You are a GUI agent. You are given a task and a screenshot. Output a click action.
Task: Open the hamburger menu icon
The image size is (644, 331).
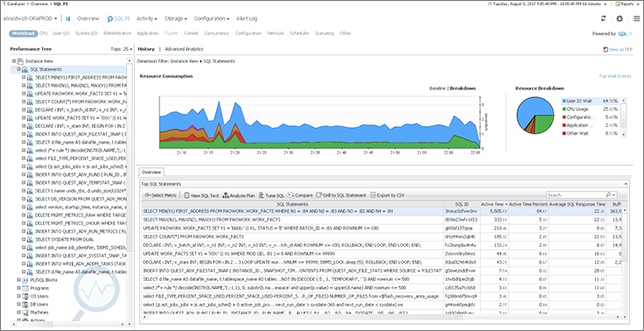[637, 18]
